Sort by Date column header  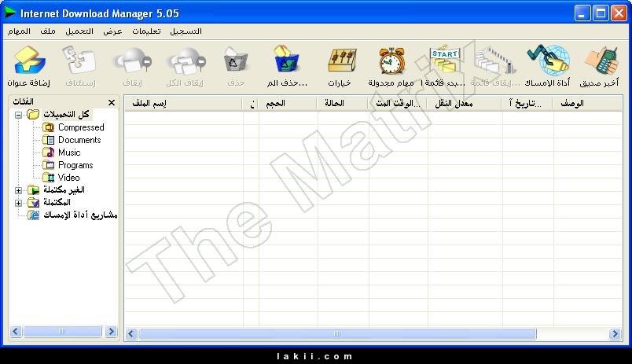(x=527, y=103)
